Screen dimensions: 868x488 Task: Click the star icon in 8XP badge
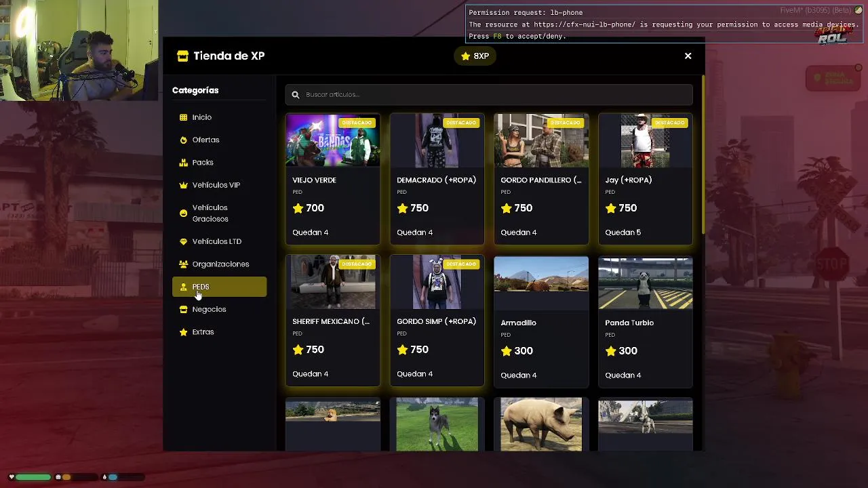[465, 56]
